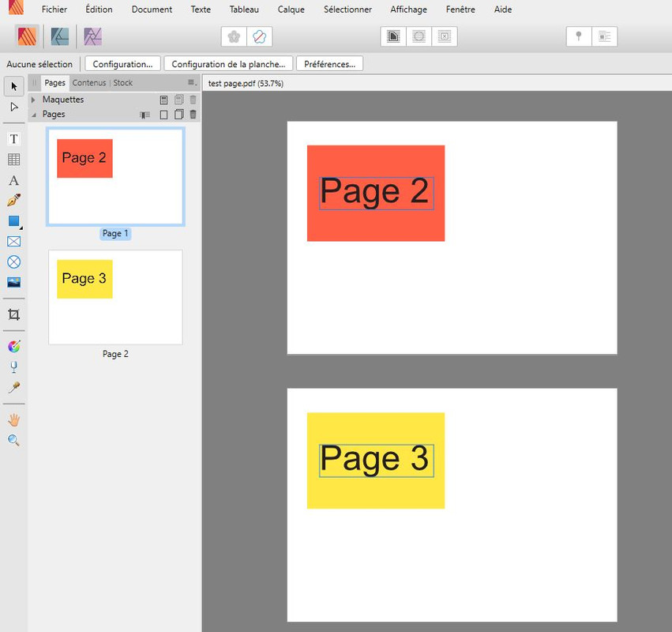
Task: Open the Texte menu
Action: tap(201, 9)
